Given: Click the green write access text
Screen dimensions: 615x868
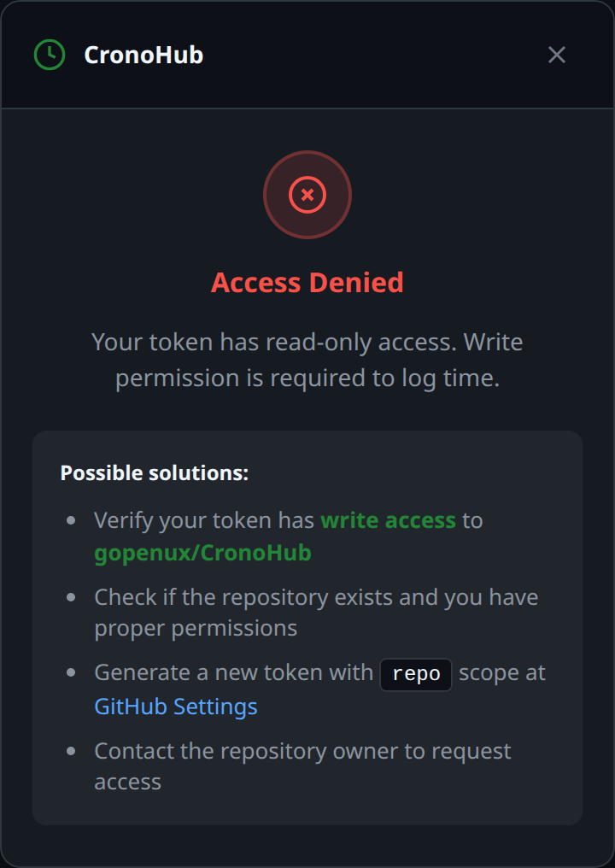Looking at the screenshot, I should point(389,520).
